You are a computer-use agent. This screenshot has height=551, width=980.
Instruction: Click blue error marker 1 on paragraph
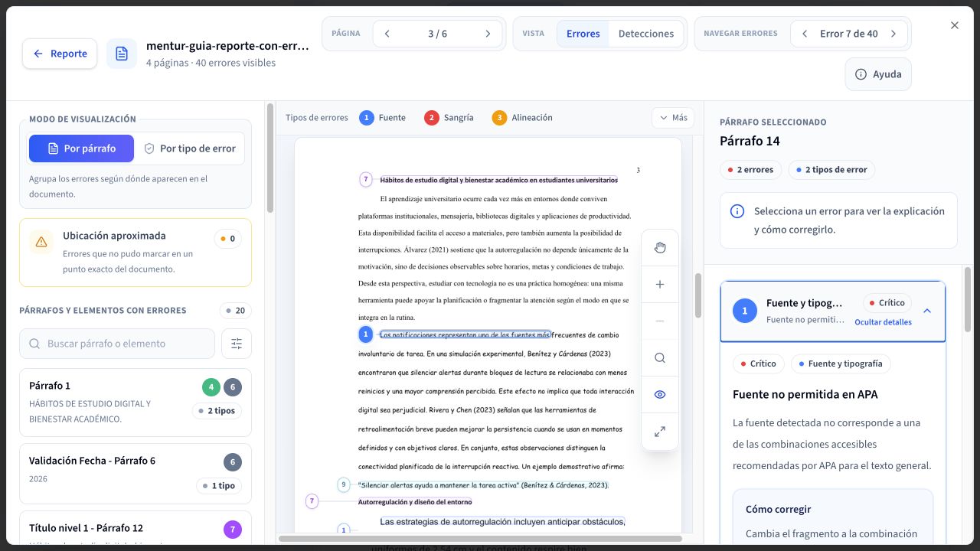point(366,334)
